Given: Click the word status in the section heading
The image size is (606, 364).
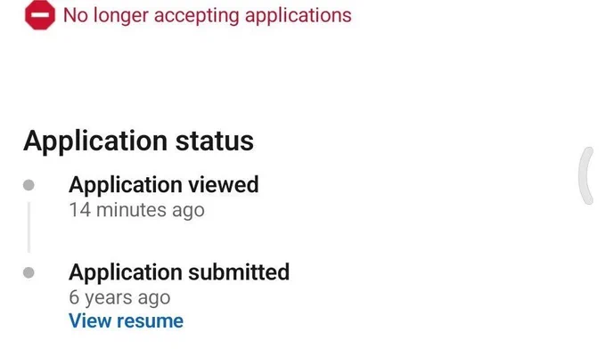Looking at the screenshot, I should click(x=215, y=142).
